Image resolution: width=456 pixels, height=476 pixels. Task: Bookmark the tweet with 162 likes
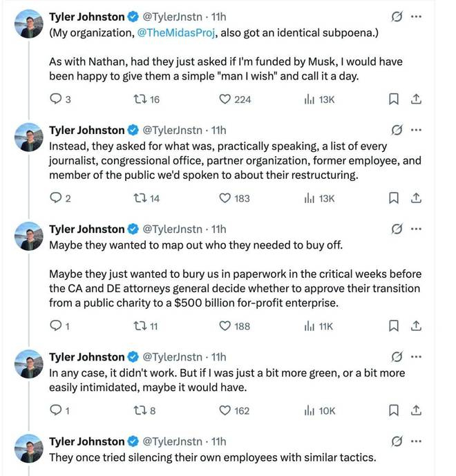[x=393, y=410]
